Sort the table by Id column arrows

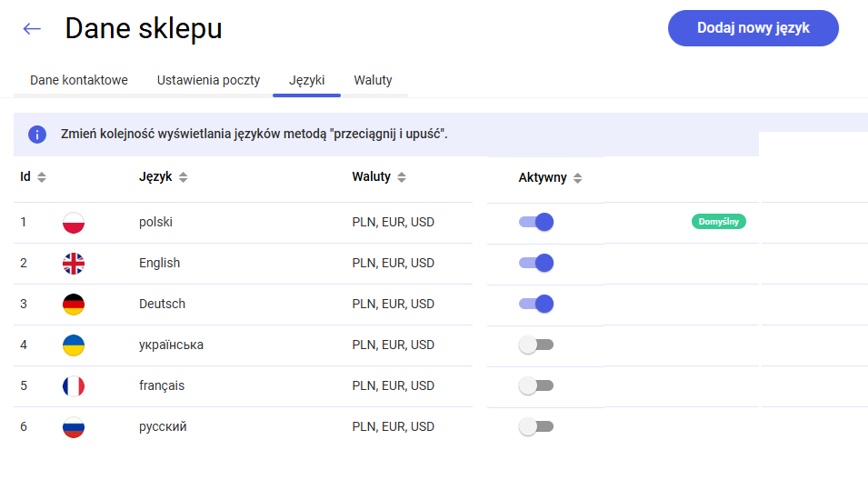point(42,177)
